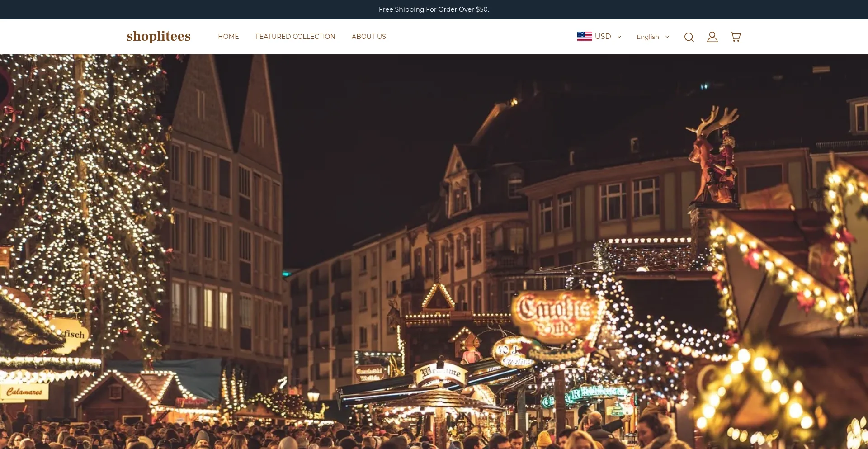Go to the HOME menu item
This screenshot has height=449, width=868.
[228, 37]
